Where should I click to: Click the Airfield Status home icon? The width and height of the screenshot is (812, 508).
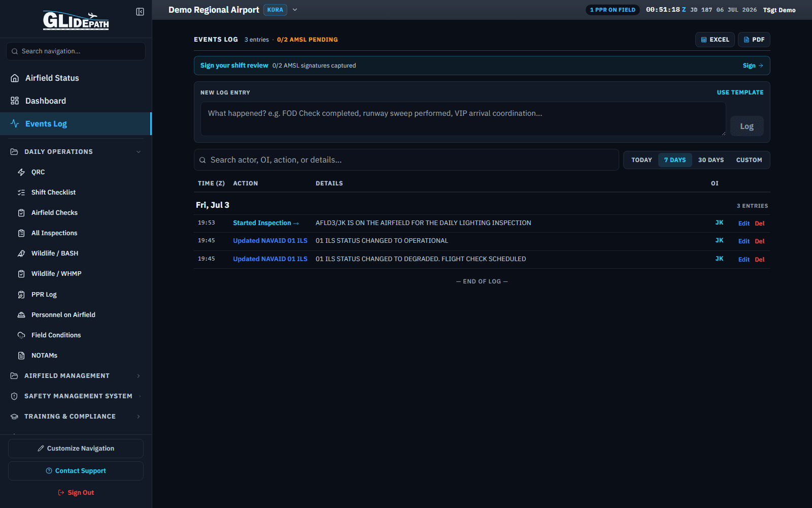[x=15, y=78]
